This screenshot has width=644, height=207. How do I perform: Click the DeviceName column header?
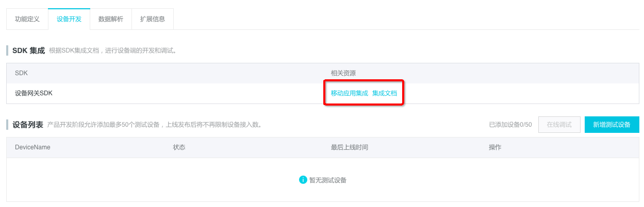[32, 147]
